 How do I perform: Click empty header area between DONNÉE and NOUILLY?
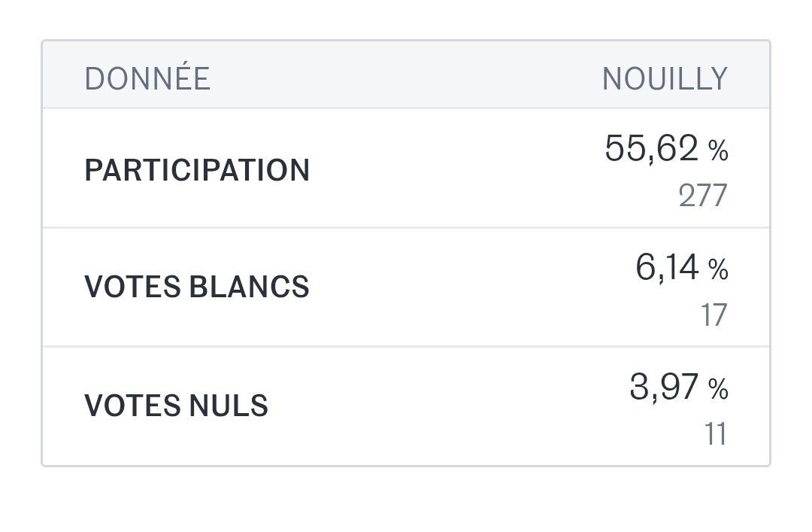click(x=406, y=79)
